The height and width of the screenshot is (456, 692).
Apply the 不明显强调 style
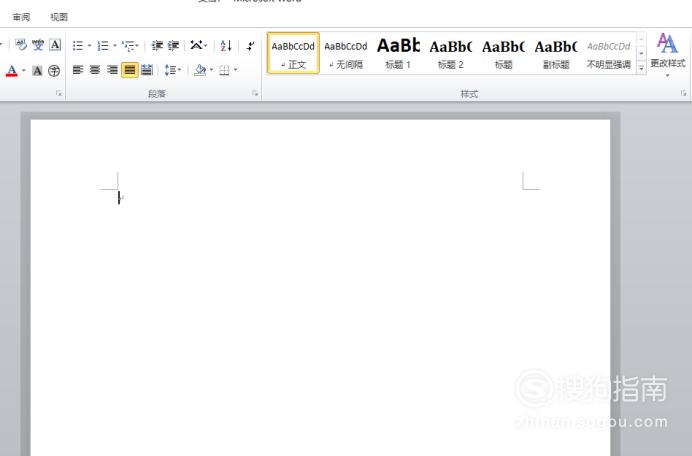[609, 53]
